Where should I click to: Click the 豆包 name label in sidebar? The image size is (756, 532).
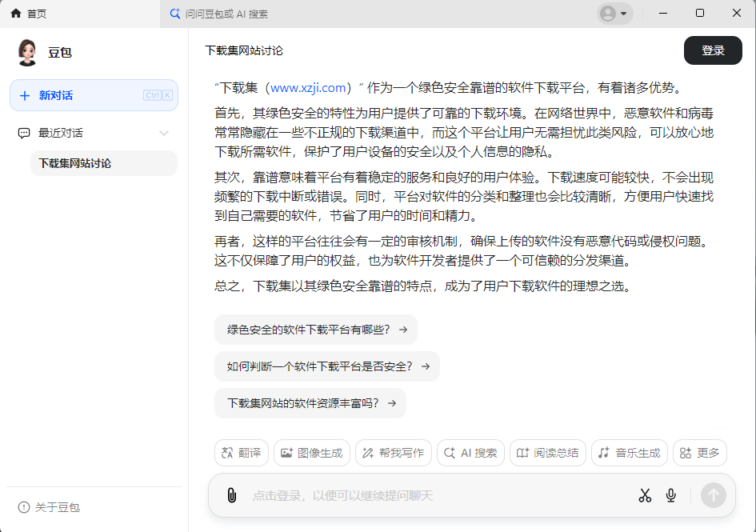point(60,53)
